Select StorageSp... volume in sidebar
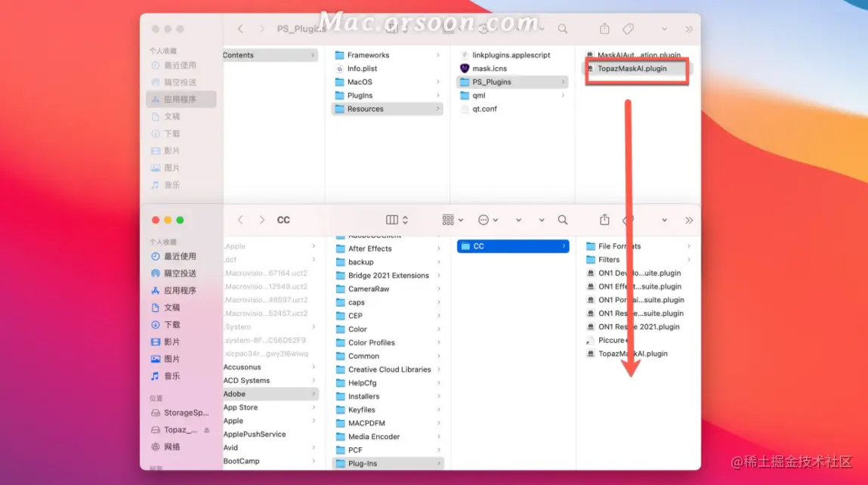Image resolution: width=868 pixels, height=485 pixels. tap(180, 412)
